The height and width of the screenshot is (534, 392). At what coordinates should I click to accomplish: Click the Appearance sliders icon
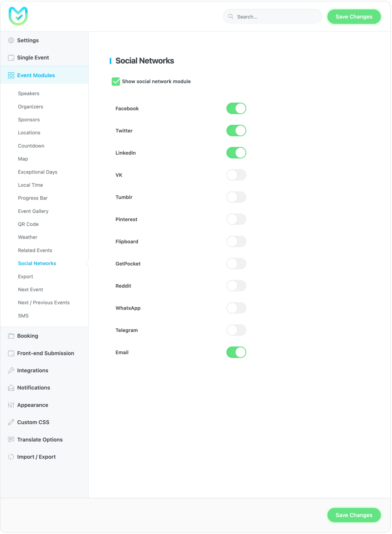click(x=11, y=405)
